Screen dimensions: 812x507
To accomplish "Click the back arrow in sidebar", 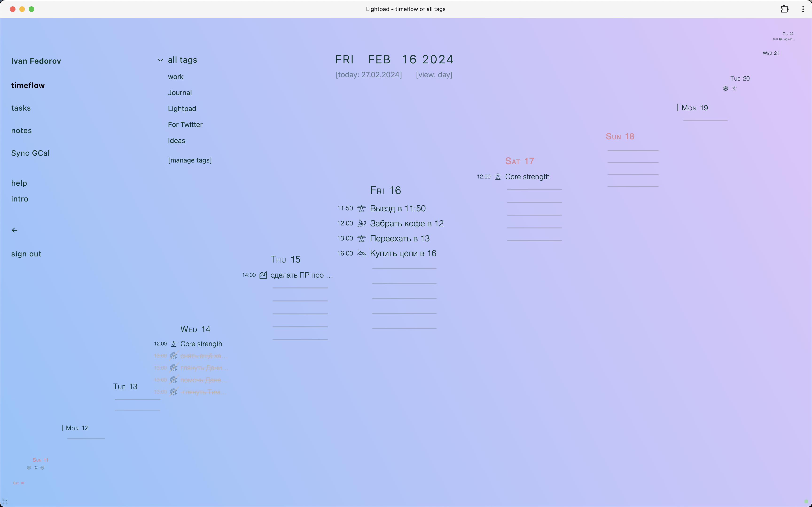I will point(14,230).
